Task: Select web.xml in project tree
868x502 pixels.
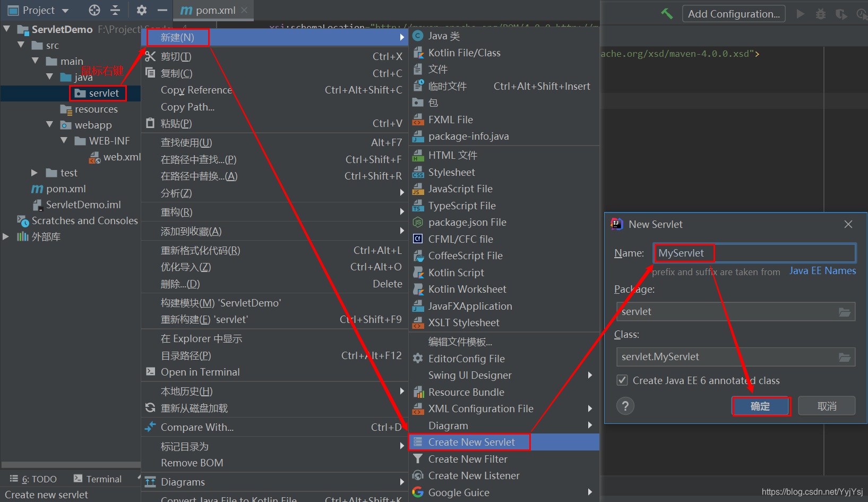Action: pyautogui.click(x=115, y=157)
